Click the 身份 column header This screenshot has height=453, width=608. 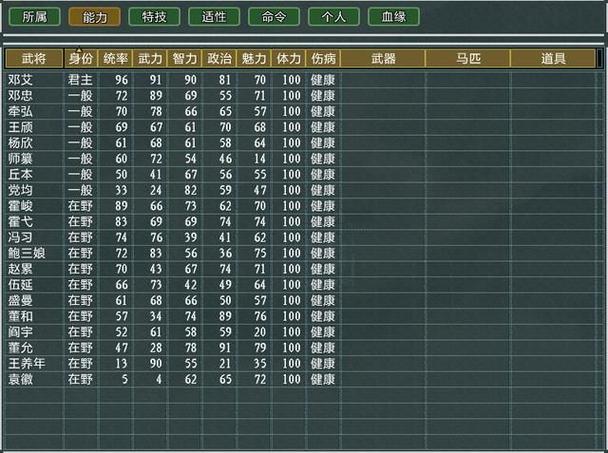click(80, 59)
